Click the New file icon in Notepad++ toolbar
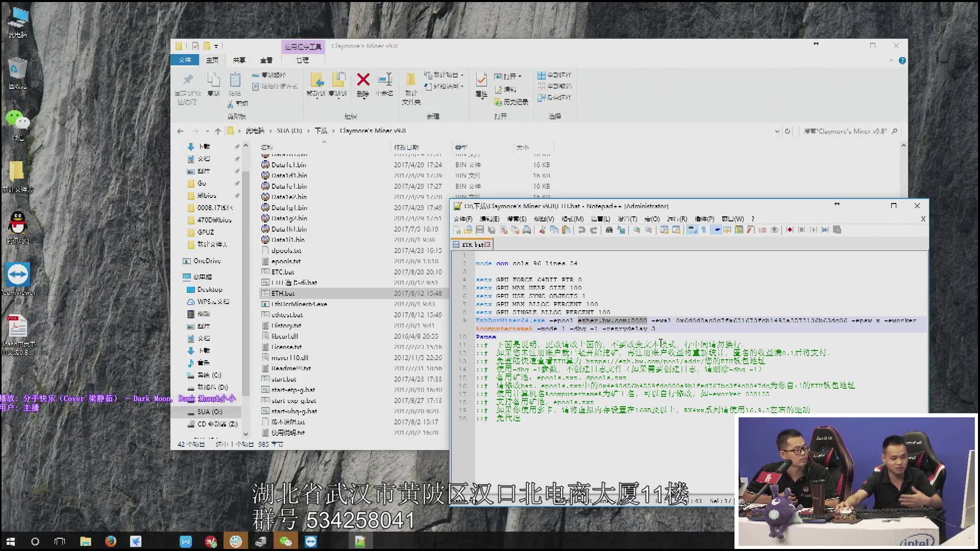The width and height of the screenshot is (980, 551). click(457, 230)
